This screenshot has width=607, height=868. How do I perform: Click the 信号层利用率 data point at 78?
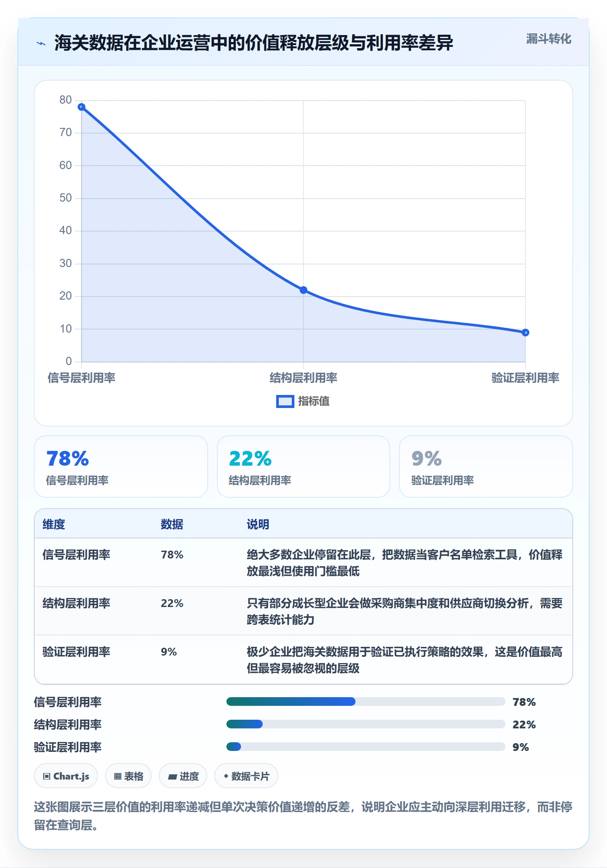tap(82, 107)
